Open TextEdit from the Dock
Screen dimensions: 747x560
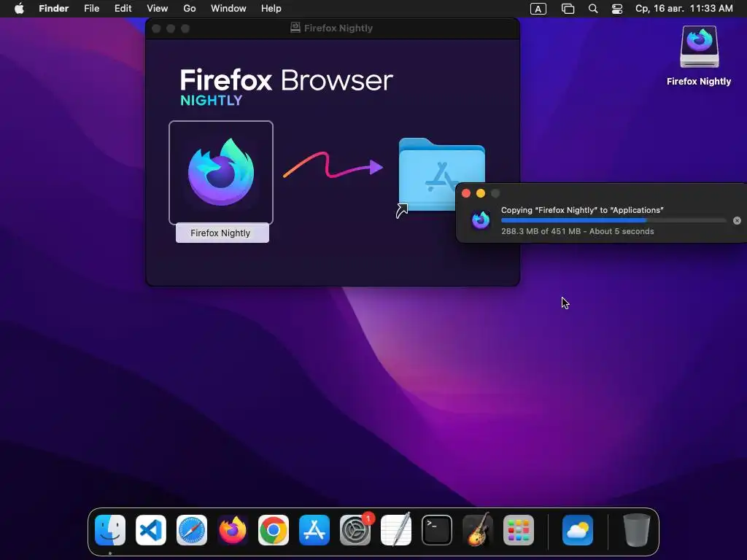click(396, 530)
